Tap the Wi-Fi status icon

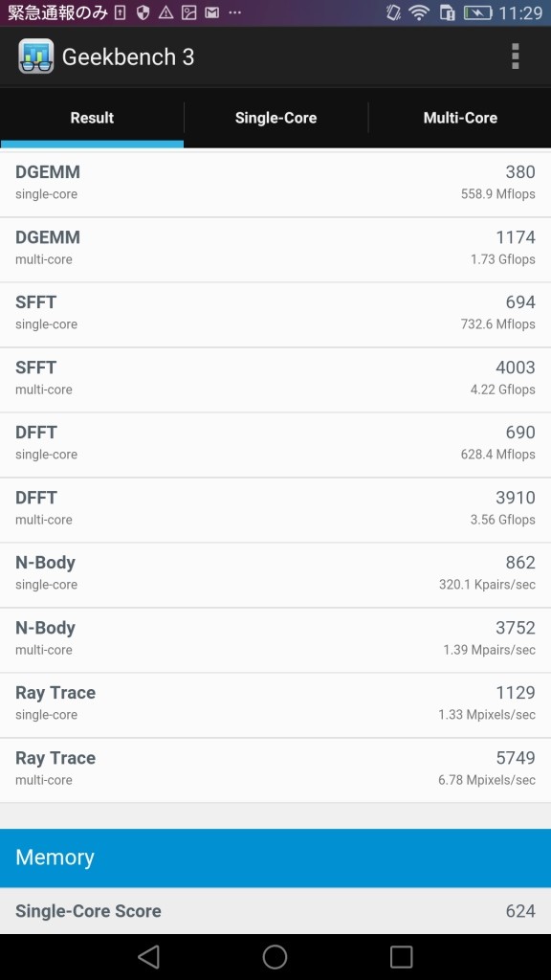tap(419, 12)
